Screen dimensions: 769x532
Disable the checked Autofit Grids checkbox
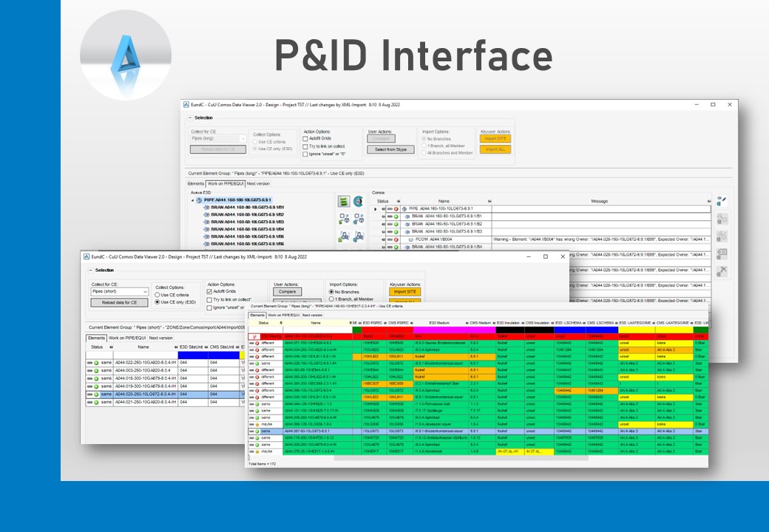[x=210, y=291]
